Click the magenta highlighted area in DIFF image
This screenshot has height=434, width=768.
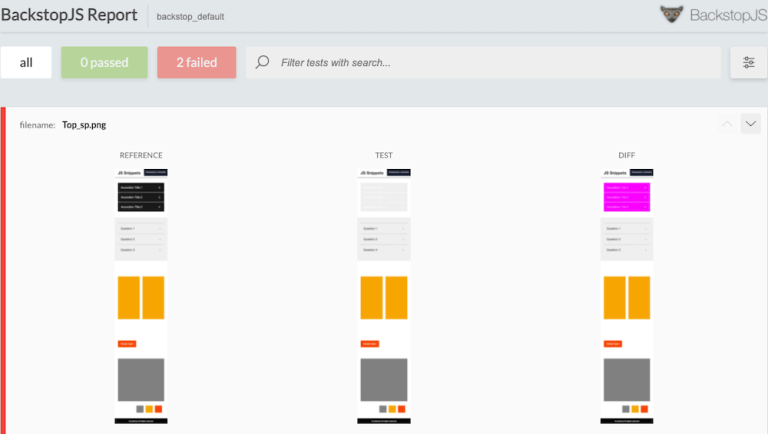pyautogui.click(x=627, y=196)
